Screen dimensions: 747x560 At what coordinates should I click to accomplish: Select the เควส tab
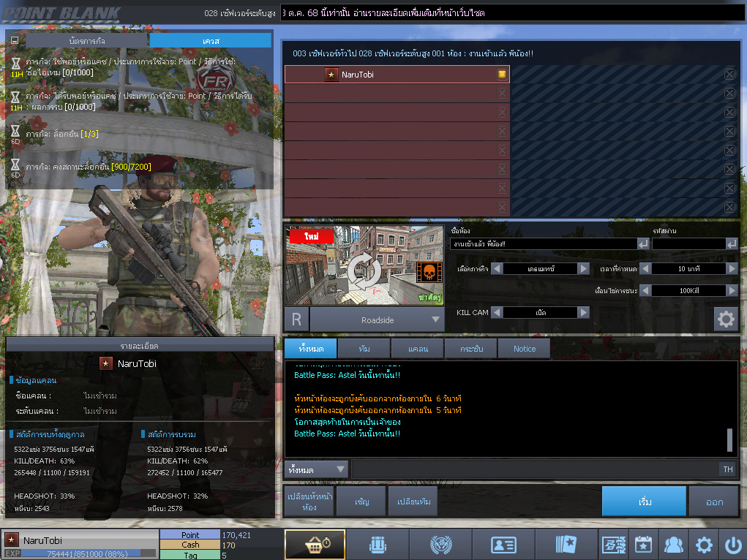[210, 40]
